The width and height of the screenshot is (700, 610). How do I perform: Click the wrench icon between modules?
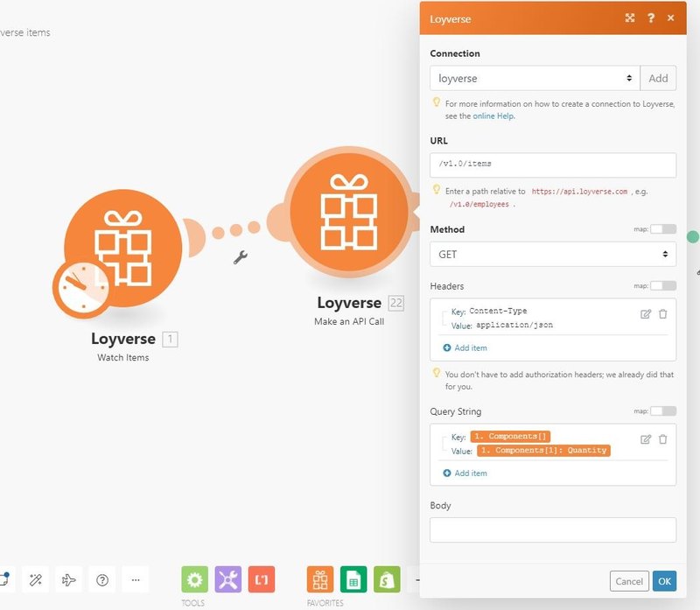241,257
